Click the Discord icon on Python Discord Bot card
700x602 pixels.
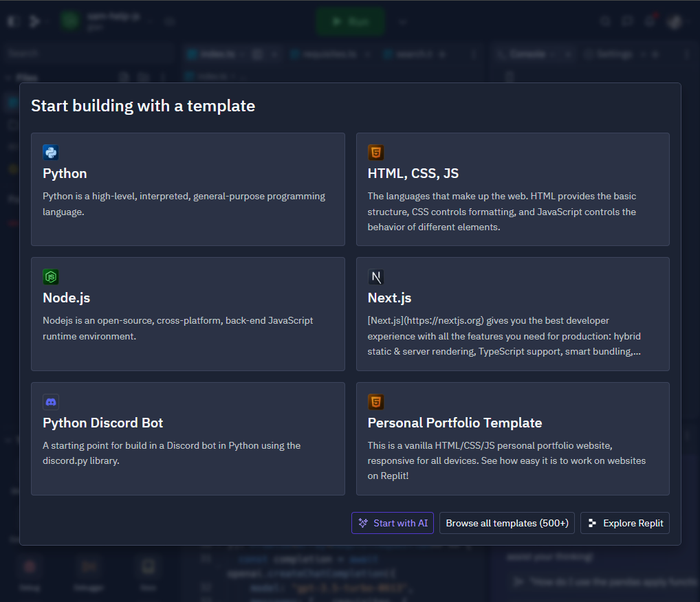pos(51,402)
